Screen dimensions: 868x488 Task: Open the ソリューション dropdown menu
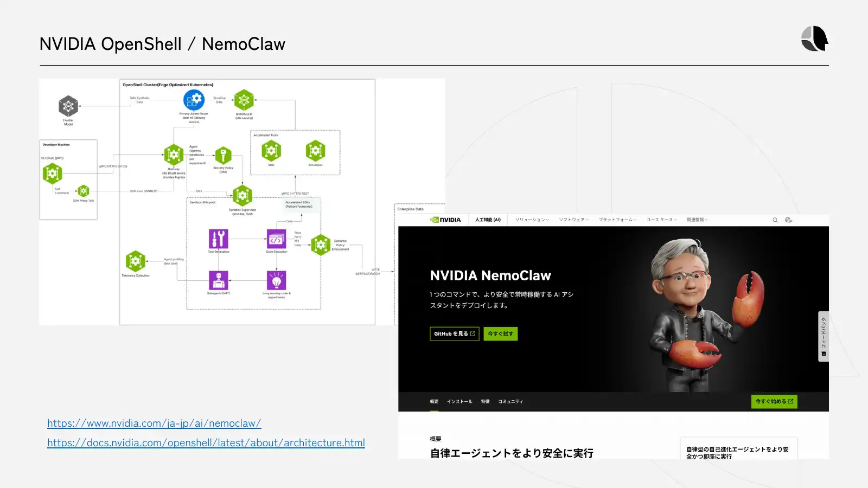pos(532,220)
